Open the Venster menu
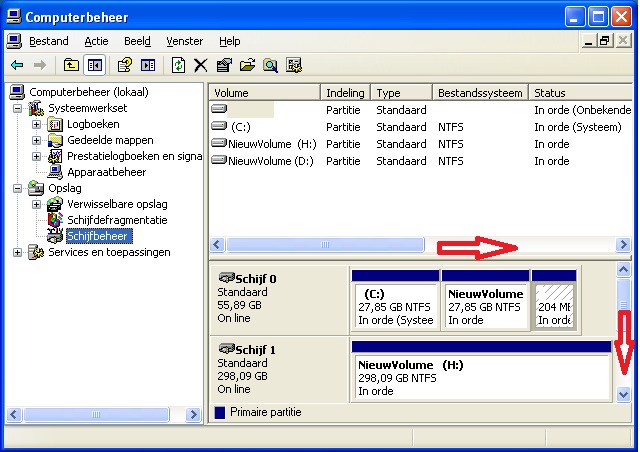 coord(184,41)
